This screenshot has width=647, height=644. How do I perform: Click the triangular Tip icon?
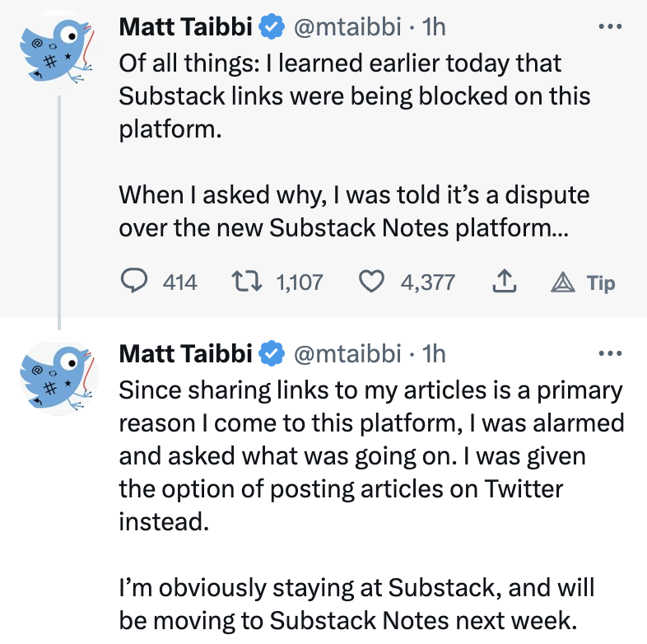563,282
